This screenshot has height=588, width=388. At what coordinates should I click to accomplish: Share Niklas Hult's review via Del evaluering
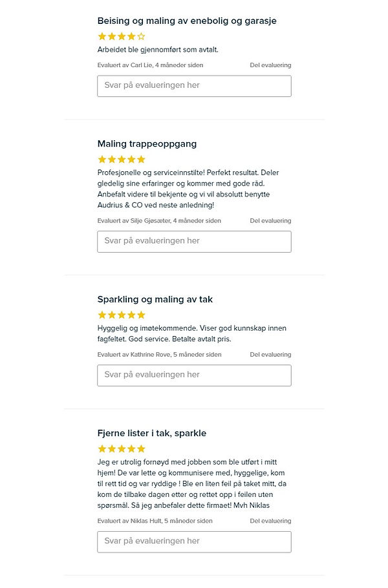[x=270, y=521]
